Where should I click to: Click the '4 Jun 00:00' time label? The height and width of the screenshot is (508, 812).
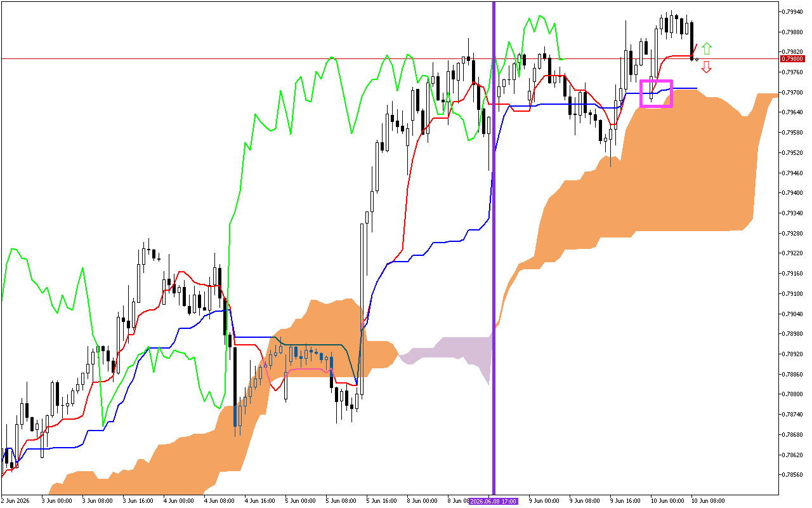179,501
